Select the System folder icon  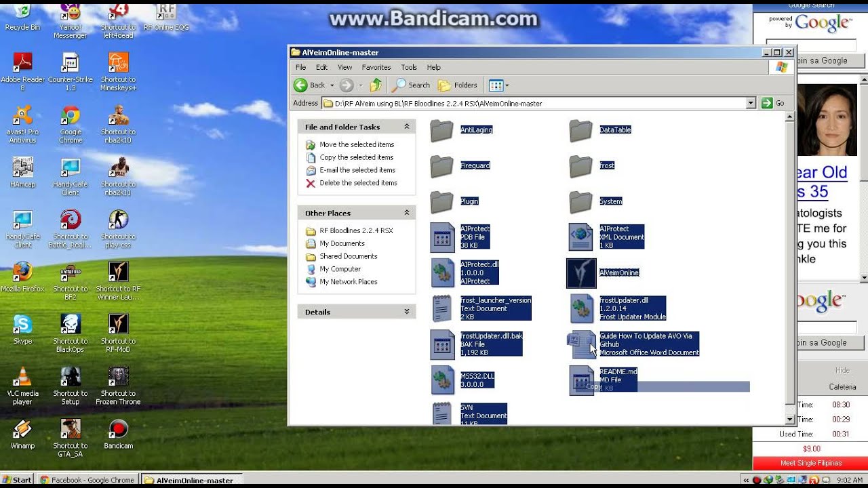[x=580, y=201]
